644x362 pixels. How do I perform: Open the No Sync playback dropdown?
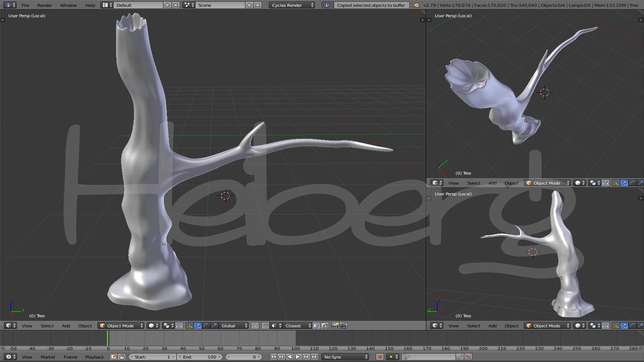click(346, 357)
